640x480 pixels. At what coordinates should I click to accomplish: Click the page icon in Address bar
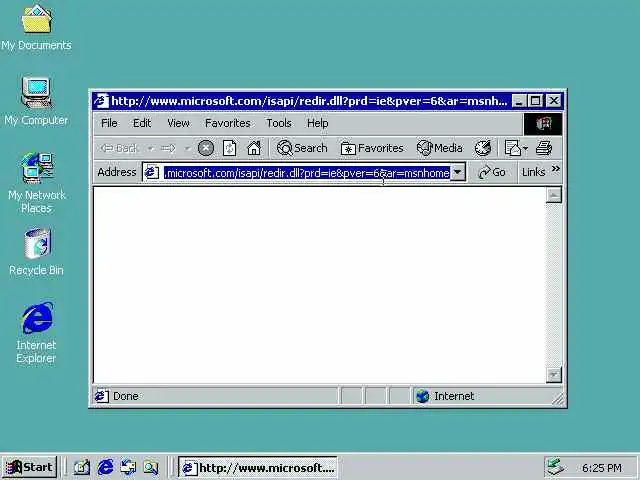point(151,173)
